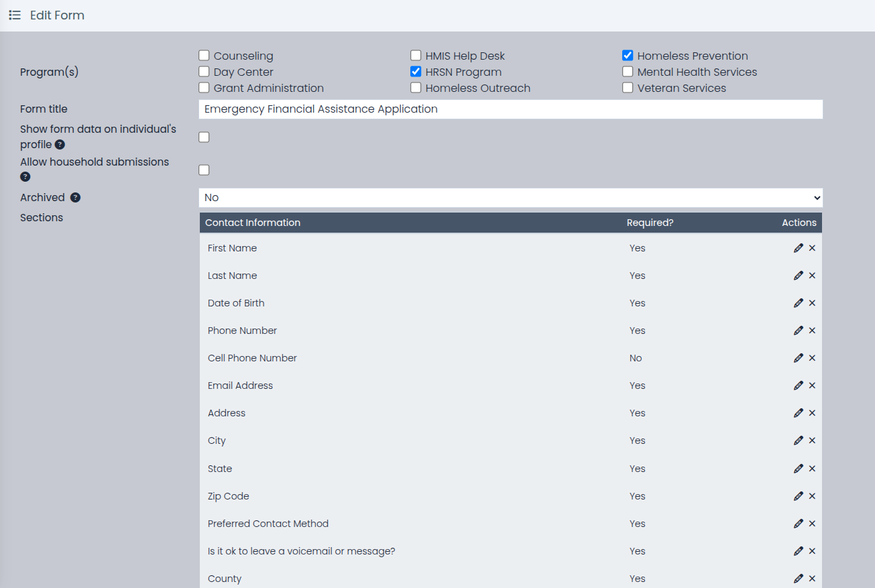Uncheck the HRSN Program checkbox

416,72
